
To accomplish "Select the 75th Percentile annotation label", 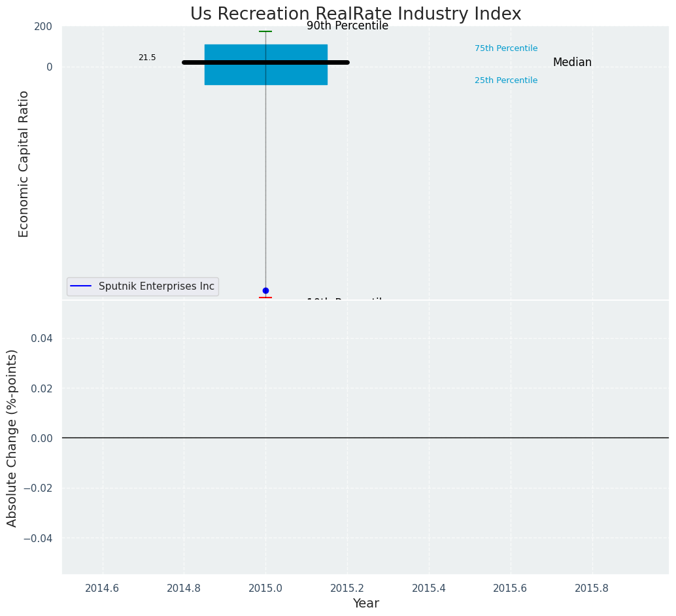I will click(506, 48).
